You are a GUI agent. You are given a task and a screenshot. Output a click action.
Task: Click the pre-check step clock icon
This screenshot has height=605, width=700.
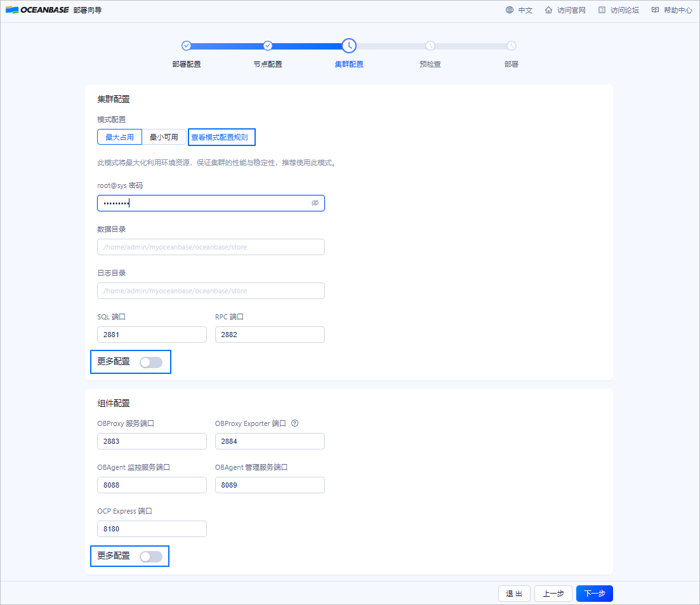pyautogui.click(x=430, y=46)
